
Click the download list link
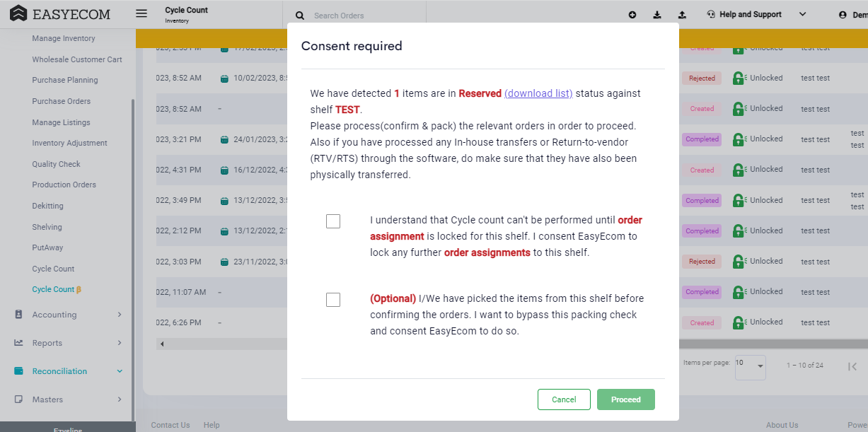click(538, 93)
